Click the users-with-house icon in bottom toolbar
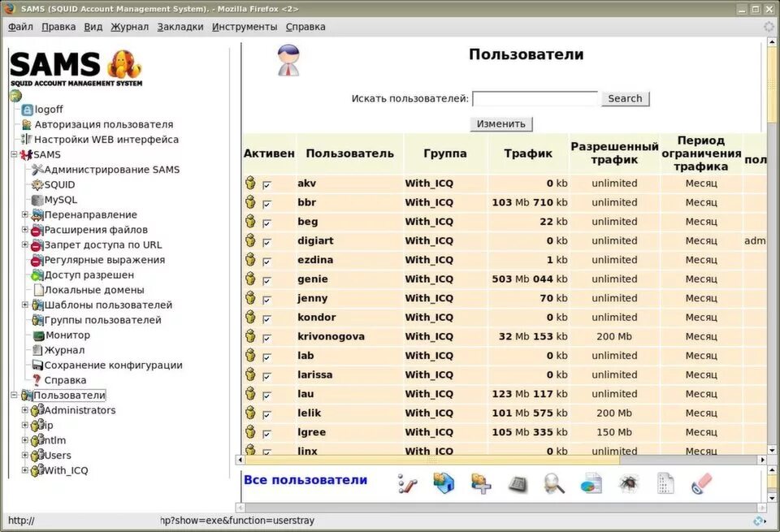The width and height of the screenshot is (780, 532). click(444, 483)
